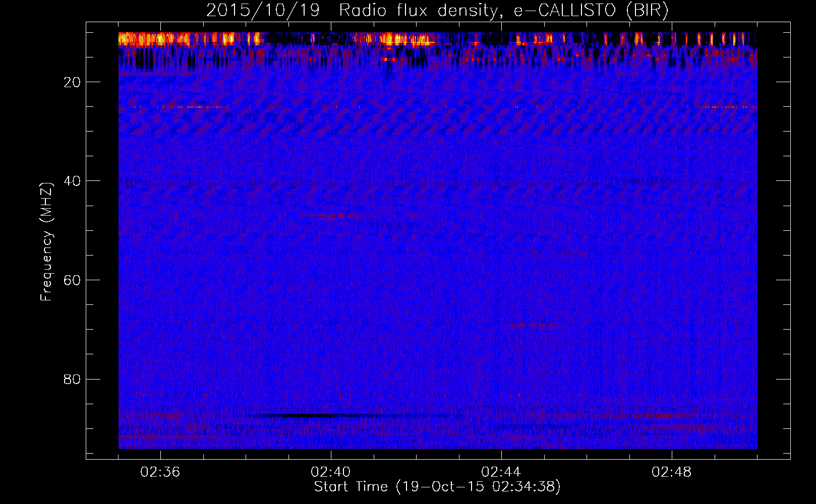Click the plot title "Radio flux density, e-CALLISTO (BIR)"
The height and width of the screenshot is (504, 816).
click(503, 11)
